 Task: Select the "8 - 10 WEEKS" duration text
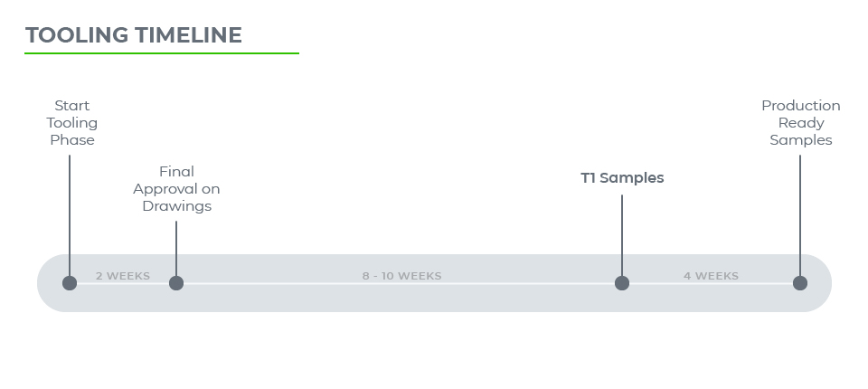(x=402, y=276)
